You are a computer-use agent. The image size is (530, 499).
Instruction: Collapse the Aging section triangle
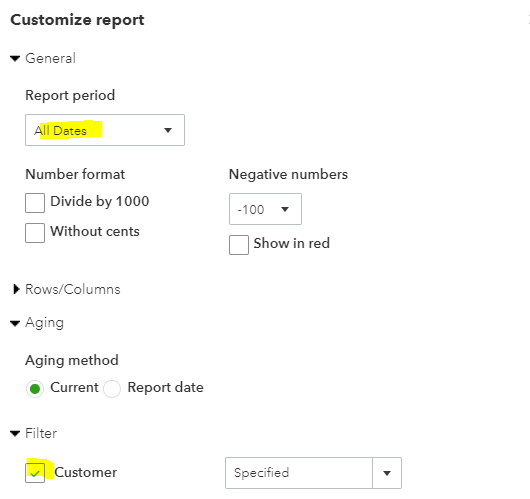coord(15,324)
